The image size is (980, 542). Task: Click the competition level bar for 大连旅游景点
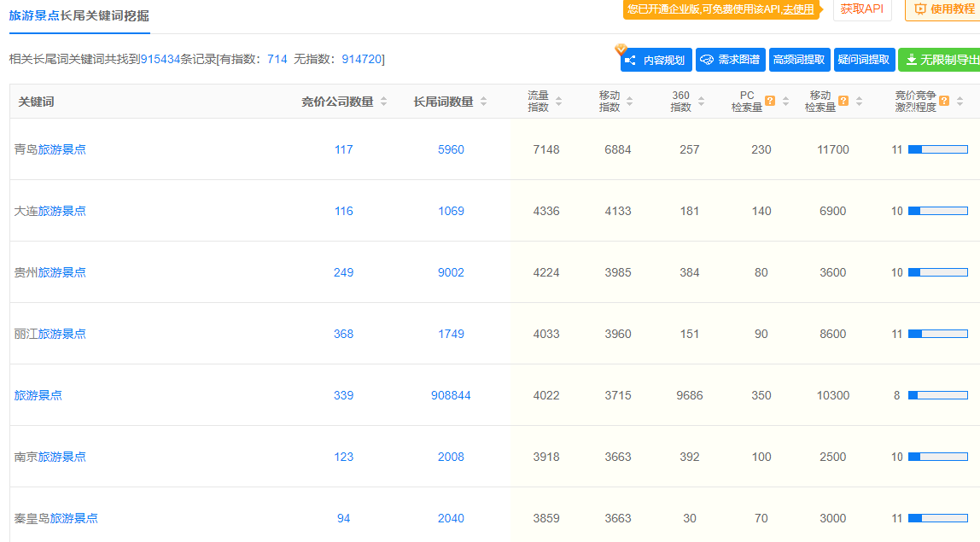pyautogui.click(x=937, y=211)
